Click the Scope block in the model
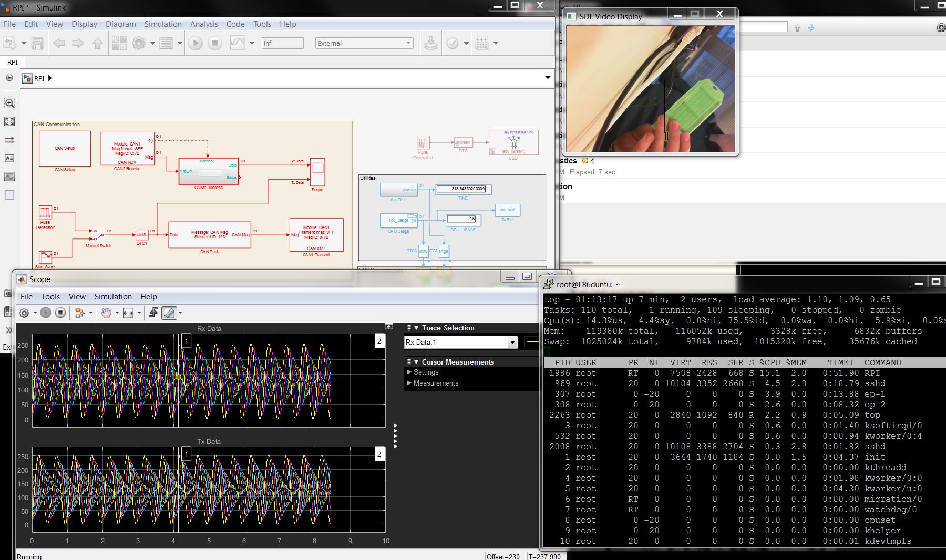946x560 pixels. coord(317,171)
